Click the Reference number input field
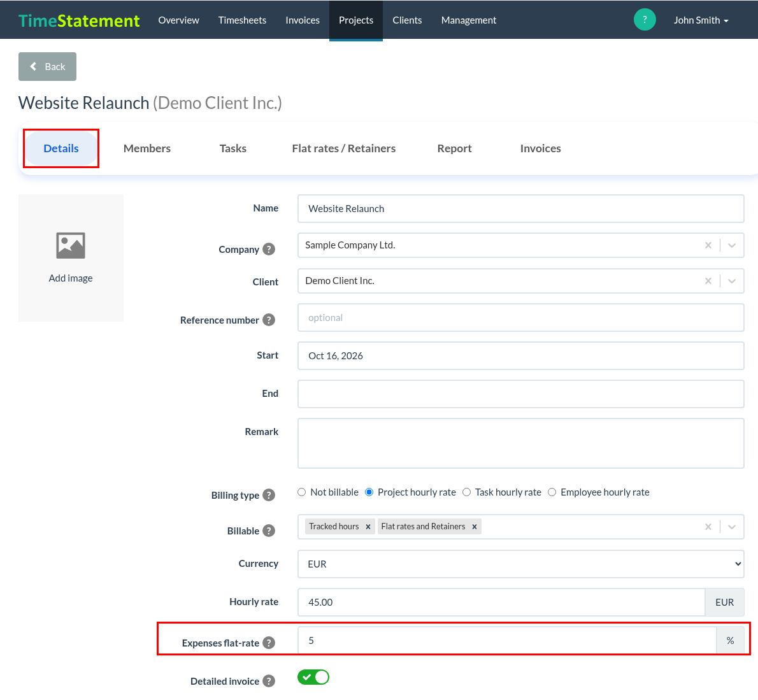 coord(520,318)
